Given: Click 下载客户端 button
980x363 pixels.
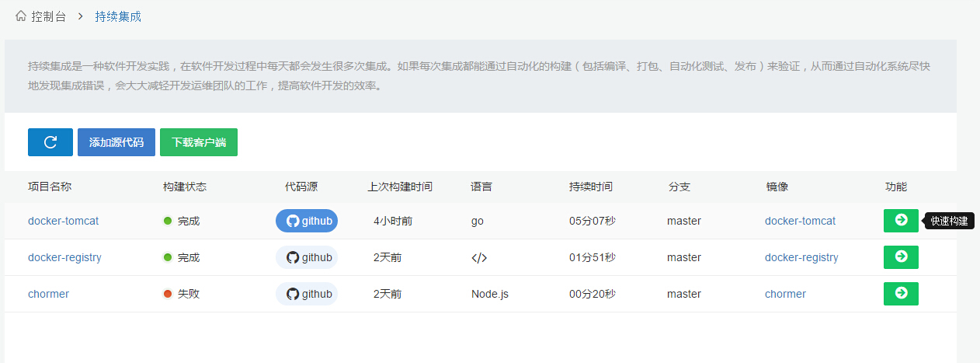Looking at the screenshot, I should (x=199, y=142).
